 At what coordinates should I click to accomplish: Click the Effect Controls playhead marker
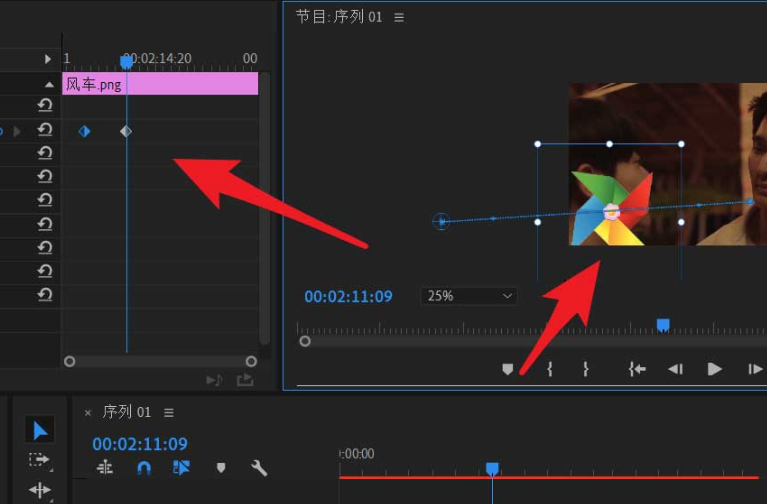[x=126, y=62]
